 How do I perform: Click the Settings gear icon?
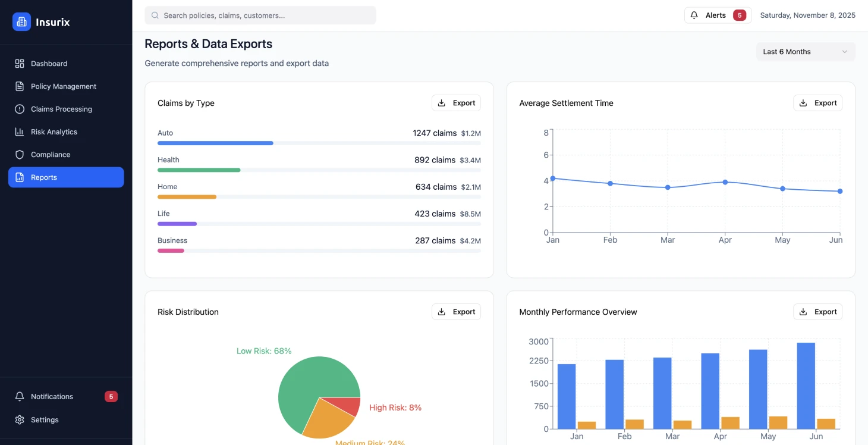point(20,420)
